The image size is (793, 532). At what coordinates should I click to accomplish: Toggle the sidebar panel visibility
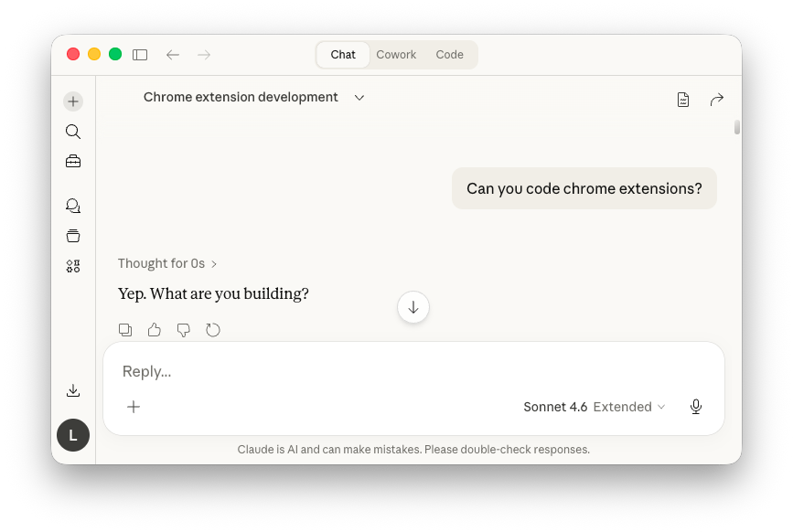click(x=140, y=54)
